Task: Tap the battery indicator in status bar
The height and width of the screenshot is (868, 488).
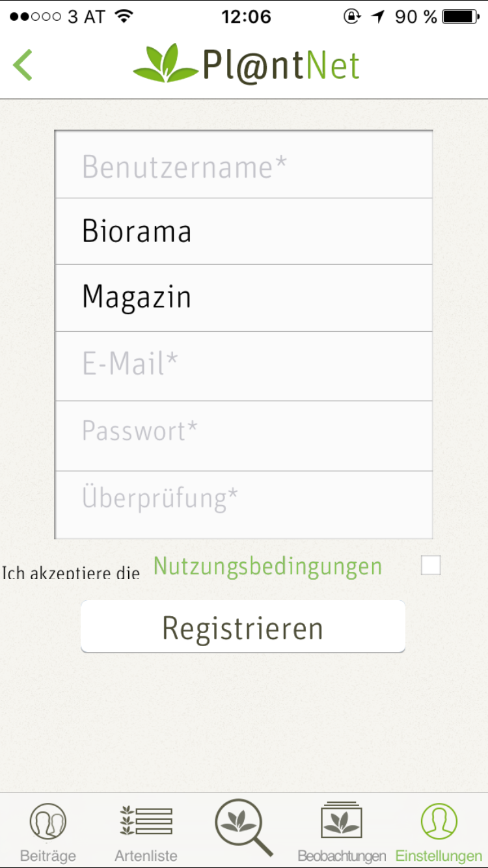Action: pyautogui.click(x=461, y=17)
